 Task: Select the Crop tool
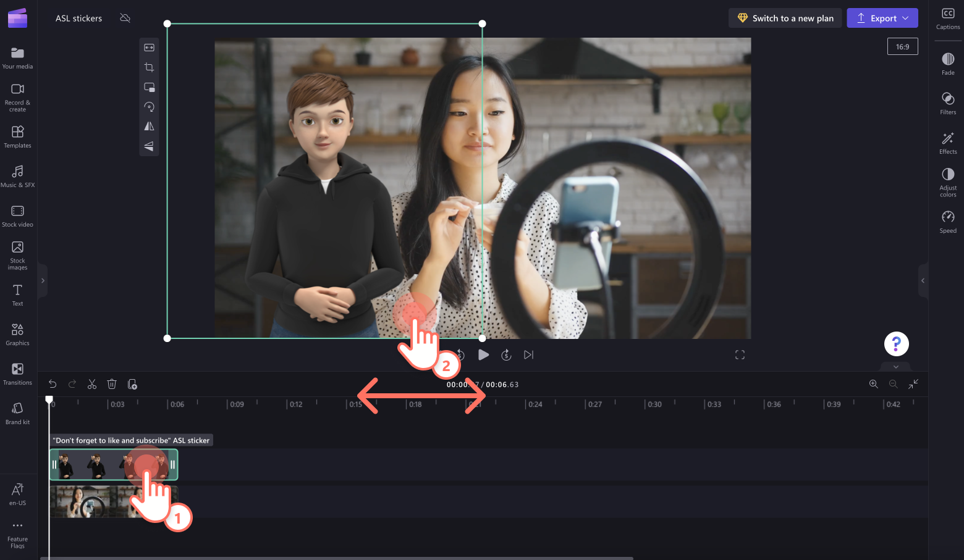point(149,67)
